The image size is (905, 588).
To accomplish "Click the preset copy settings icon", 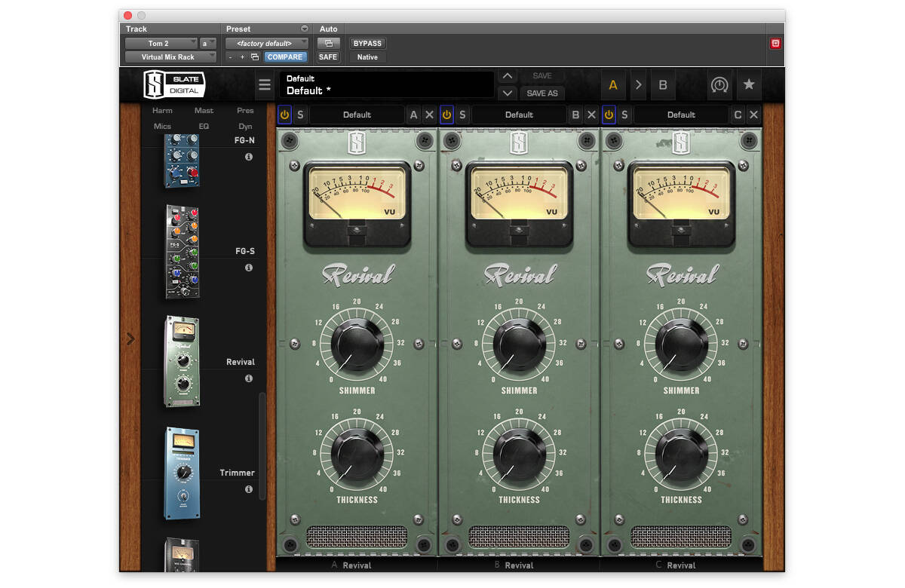I will click(254, 57).
